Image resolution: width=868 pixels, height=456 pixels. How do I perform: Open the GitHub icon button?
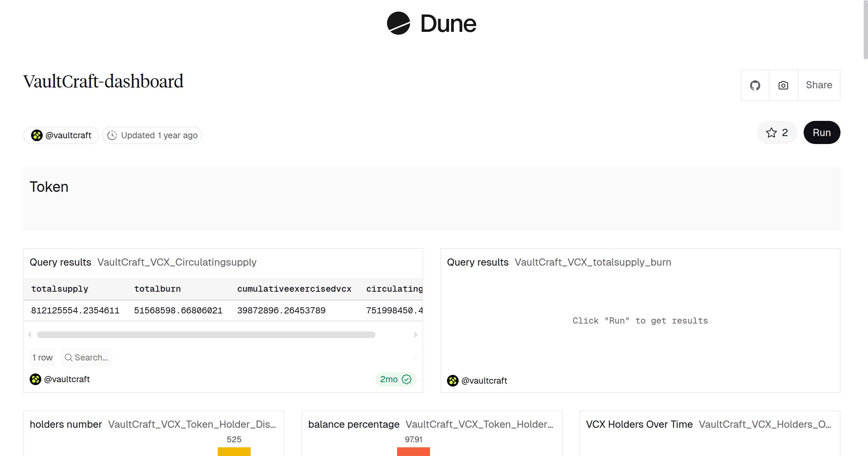pyautogui.click(x=755, y=85)
